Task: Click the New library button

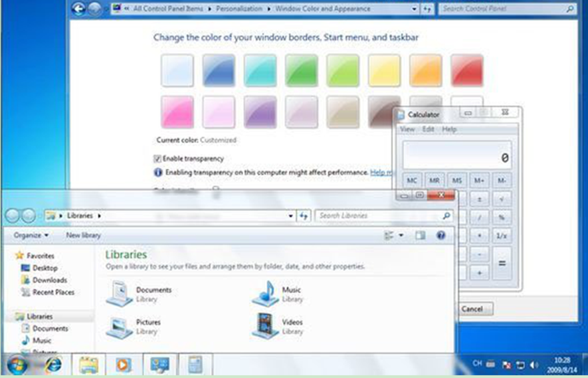Action: (83, 235)
